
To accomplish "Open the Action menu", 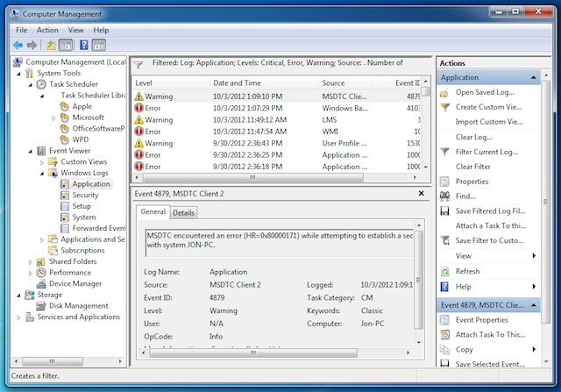I will [x=47, y=30].
